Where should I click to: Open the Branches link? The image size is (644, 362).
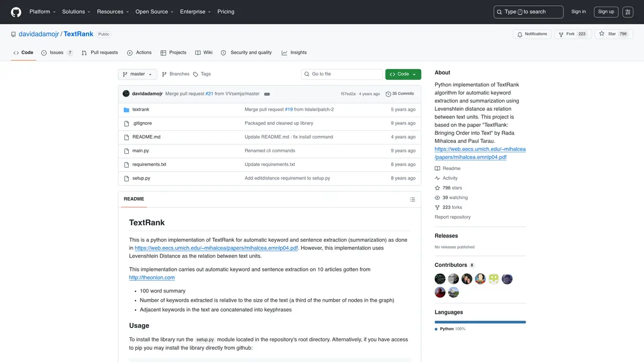pos(176,74)
